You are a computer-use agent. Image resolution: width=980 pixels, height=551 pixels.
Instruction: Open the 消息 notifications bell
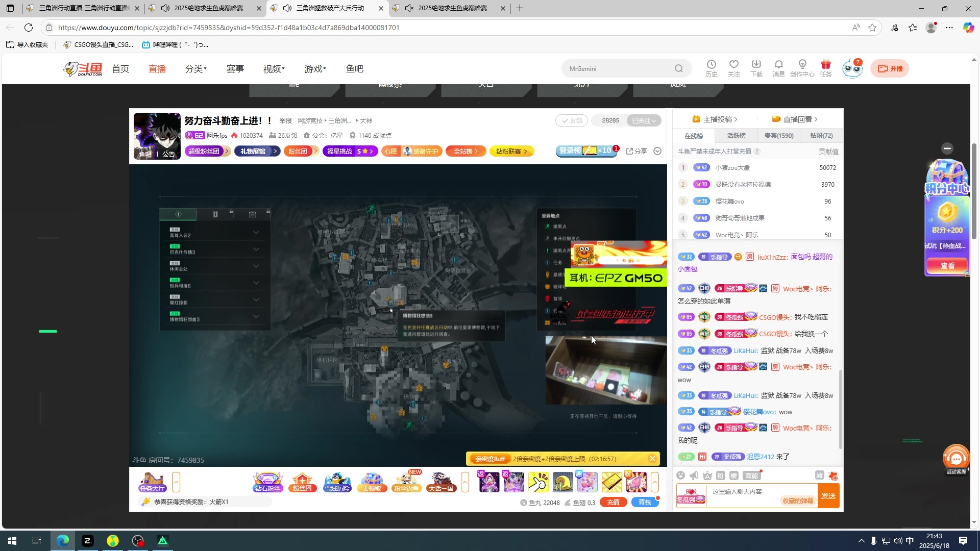[778, 68]
